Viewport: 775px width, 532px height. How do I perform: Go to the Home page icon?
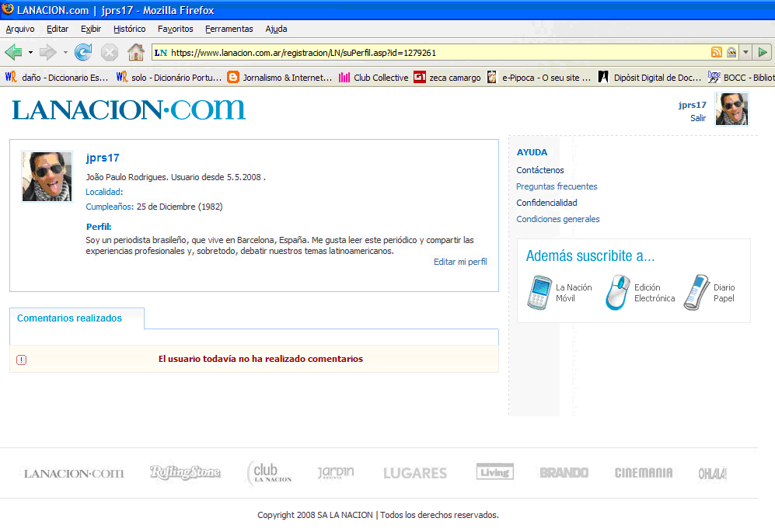(136, 52)
